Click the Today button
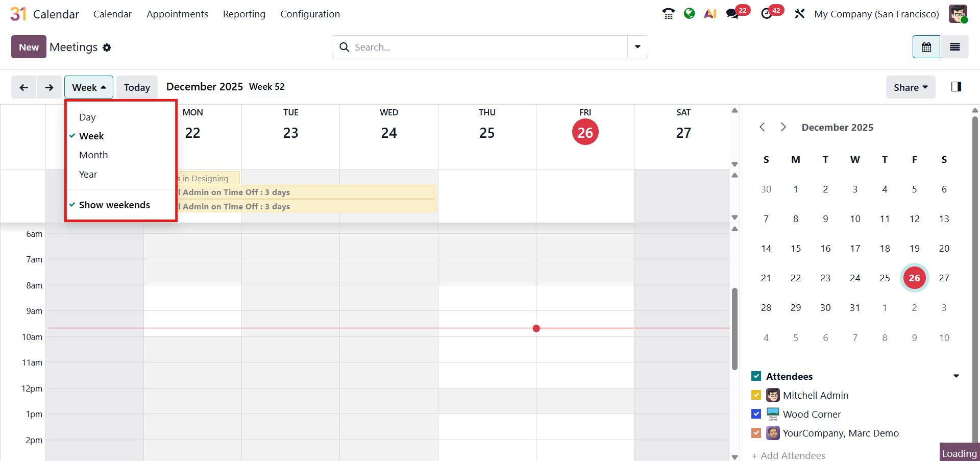The image size is (980, 461). pos(137,87)
